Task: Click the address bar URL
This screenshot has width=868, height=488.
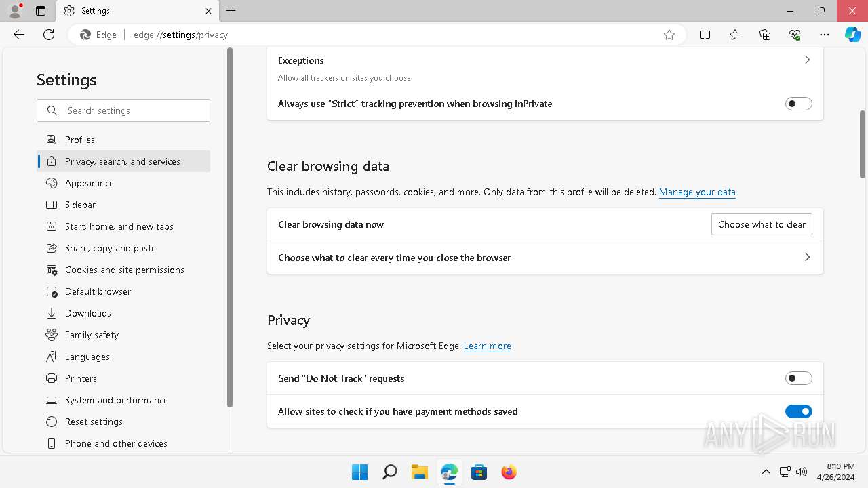Action: 180,35
